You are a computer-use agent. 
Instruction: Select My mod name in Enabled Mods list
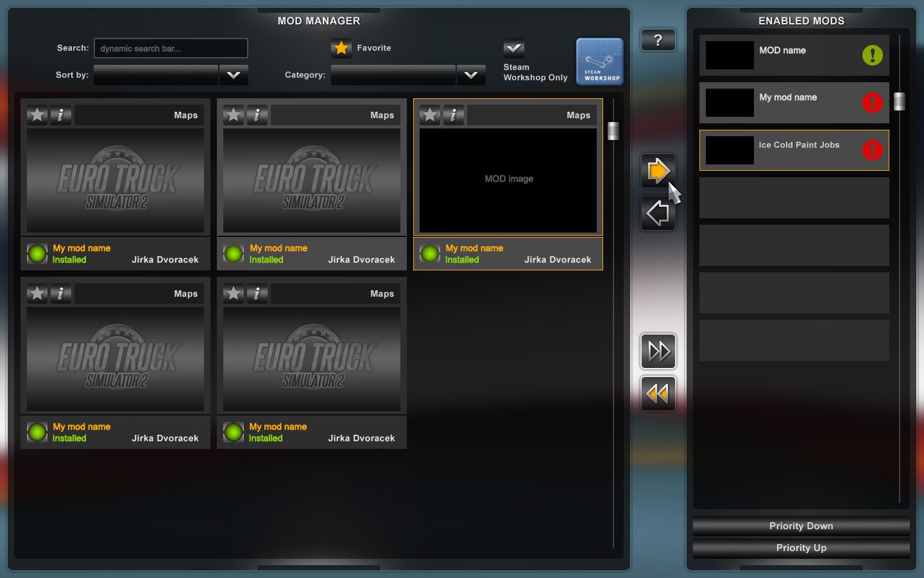[794, 103]
